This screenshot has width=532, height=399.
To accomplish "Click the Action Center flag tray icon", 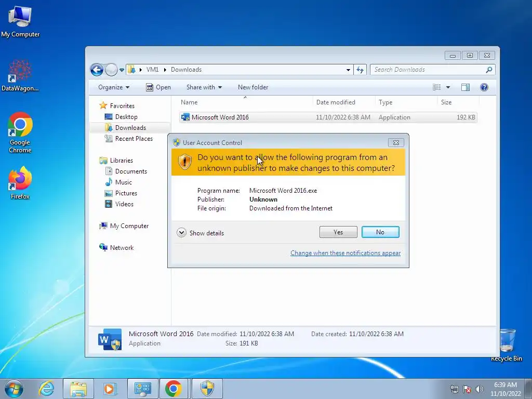I will 467,389.
